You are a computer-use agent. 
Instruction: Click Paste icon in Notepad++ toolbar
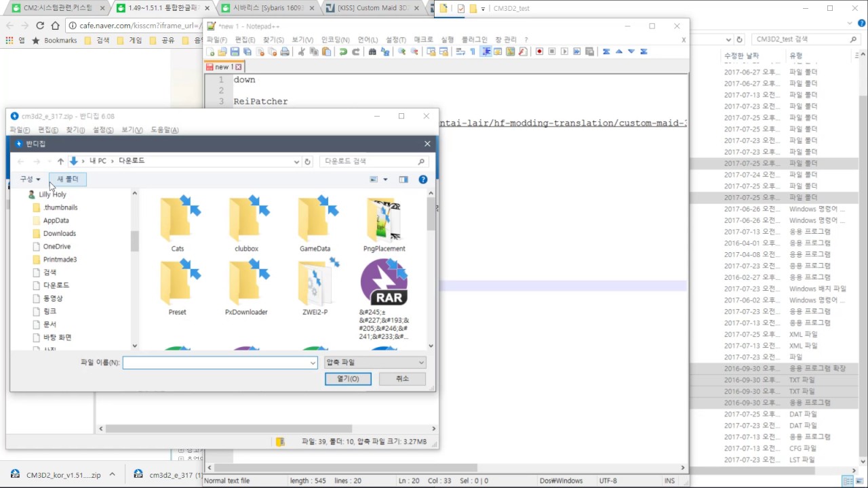point(326,52)
